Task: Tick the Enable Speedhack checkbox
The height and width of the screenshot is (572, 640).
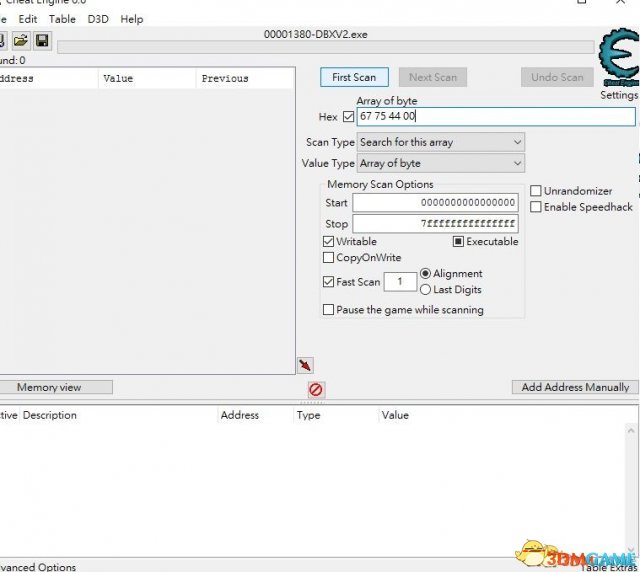Action: click(536, 207)
